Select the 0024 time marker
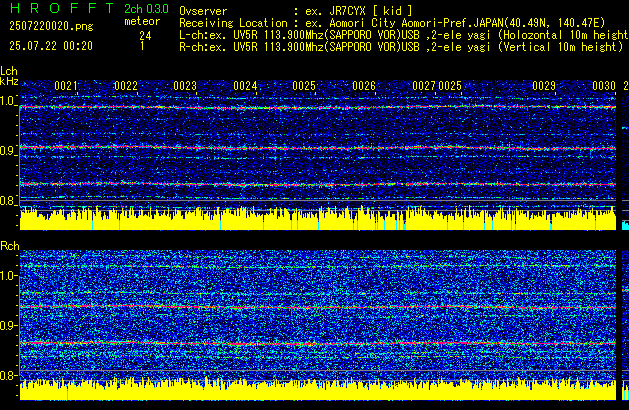This screenshot has width=629, height=410. pyautogui.click(x=245, y=86)
